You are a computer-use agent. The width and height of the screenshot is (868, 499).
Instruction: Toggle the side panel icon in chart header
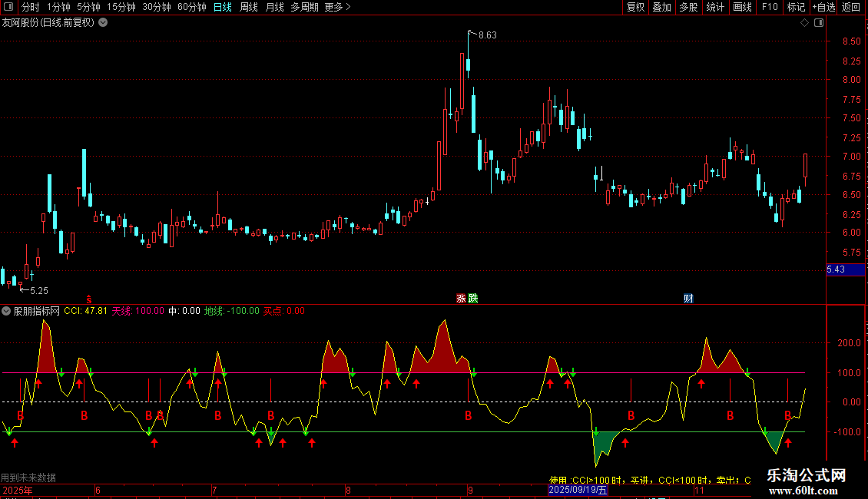coord(819,23)
